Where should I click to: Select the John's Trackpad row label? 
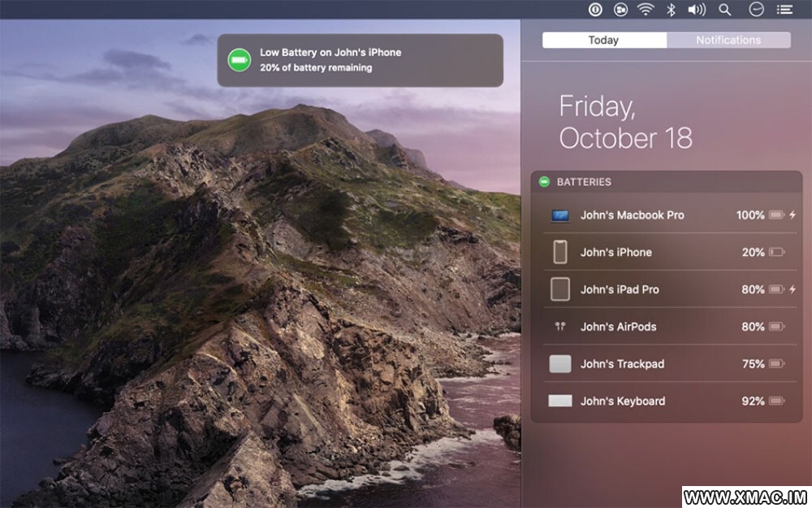click(623, 364)
